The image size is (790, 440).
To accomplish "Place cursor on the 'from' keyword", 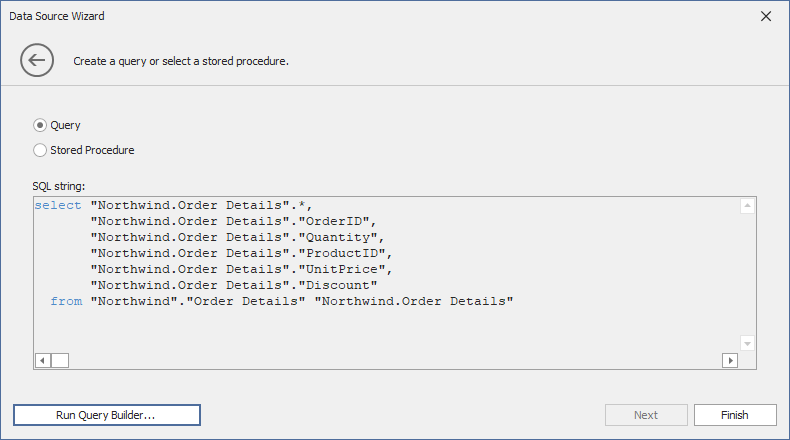I will pyautogui.click(x=66, y=301).
